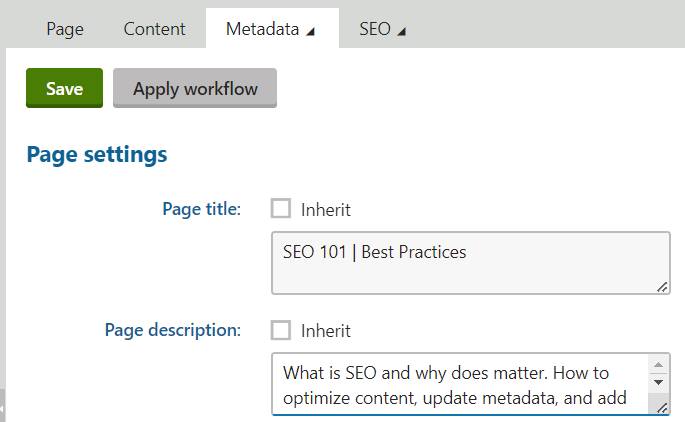Click the "Page description:" field label
685x422 pixels.
pyautogui.click(x=173, y=329)
